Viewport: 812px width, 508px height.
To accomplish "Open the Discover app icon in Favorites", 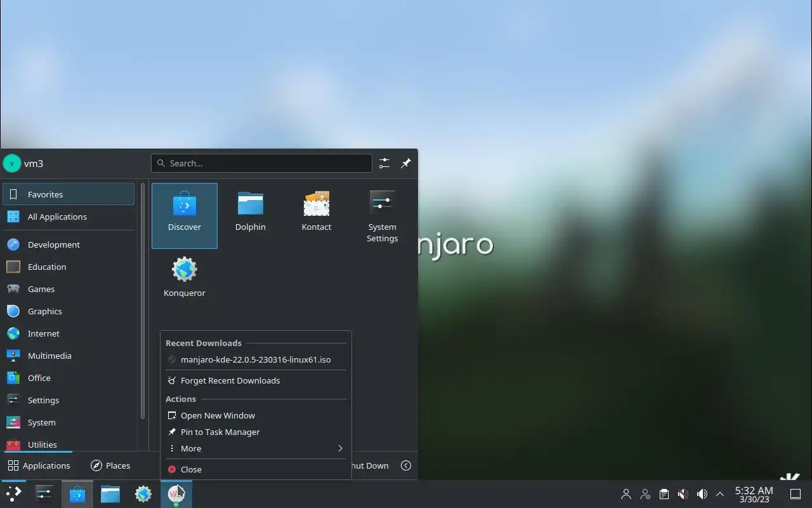I will click(x=185, y=215).
